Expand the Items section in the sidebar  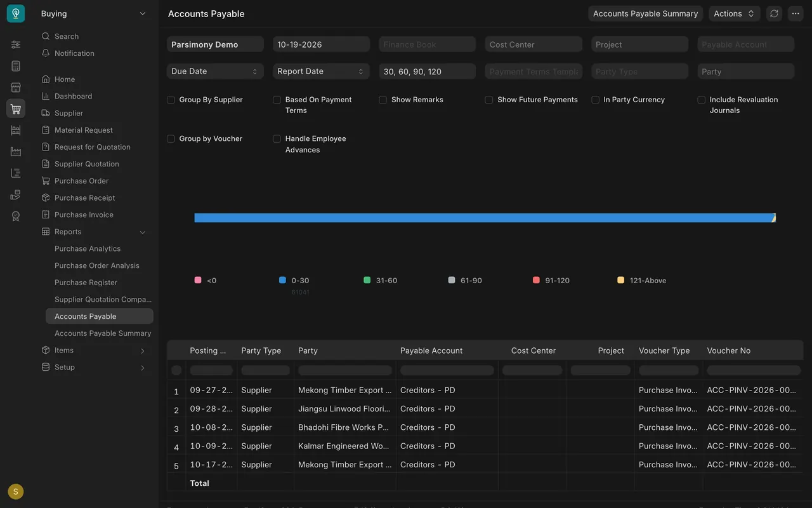[143, 351]
